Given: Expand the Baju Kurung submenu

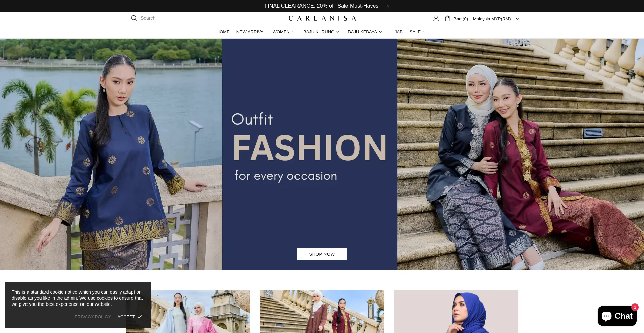Looking at the screenshot, I should (321, 32).
